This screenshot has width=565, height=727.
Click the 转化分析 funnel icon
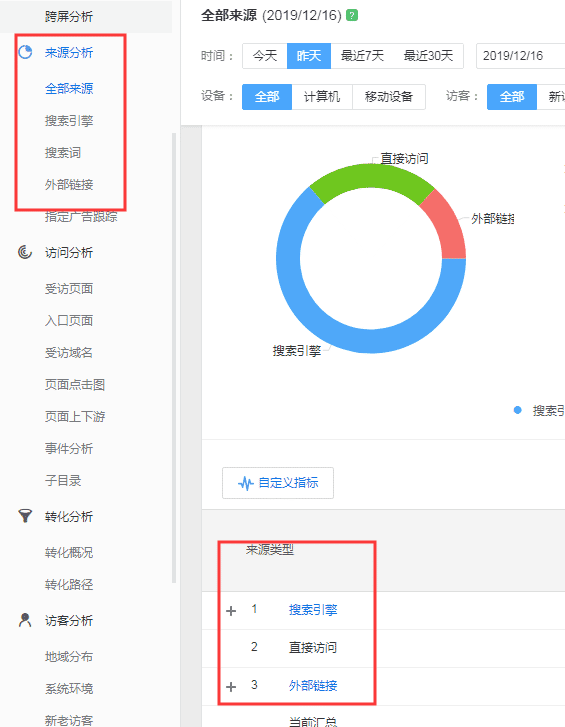click(25, 516)
